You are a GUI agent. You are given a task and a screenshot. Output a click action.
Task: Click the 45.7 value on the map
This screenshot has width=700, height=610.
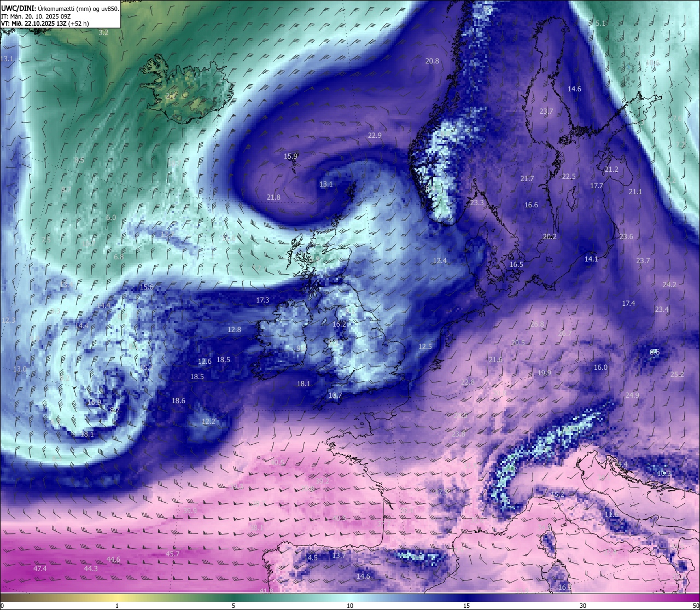(172, 554)
